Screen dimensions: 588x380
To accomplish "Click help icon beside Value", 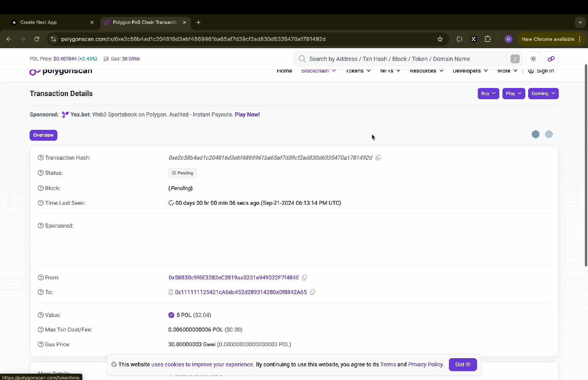I will point(41,315).
